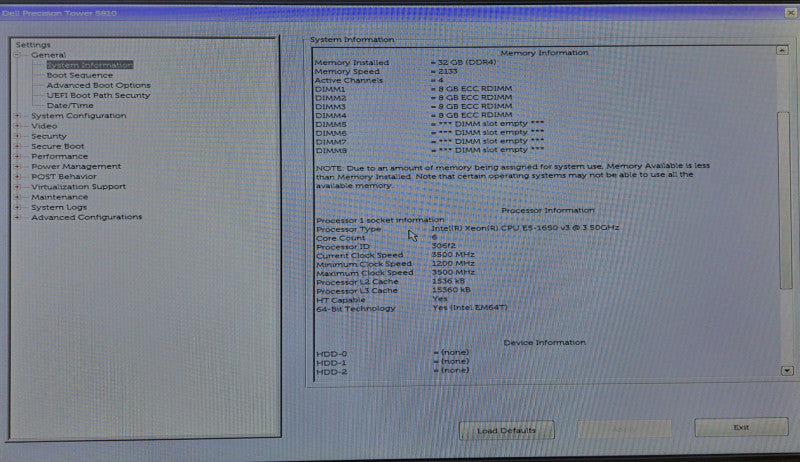This screenshot has width=800, height=462.
Task: Select the General category label
Action: click(x=48, y=55)
